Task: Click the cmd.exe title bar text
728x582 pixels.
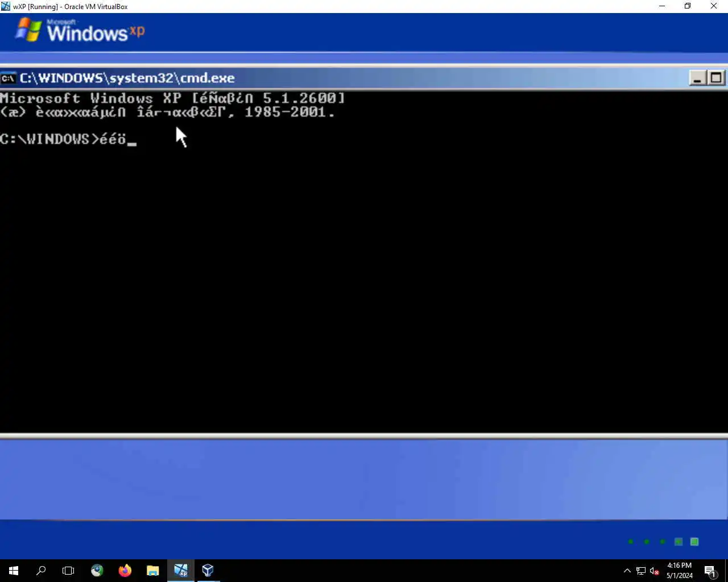Action: pyautogui.click(x=127, y=78)
